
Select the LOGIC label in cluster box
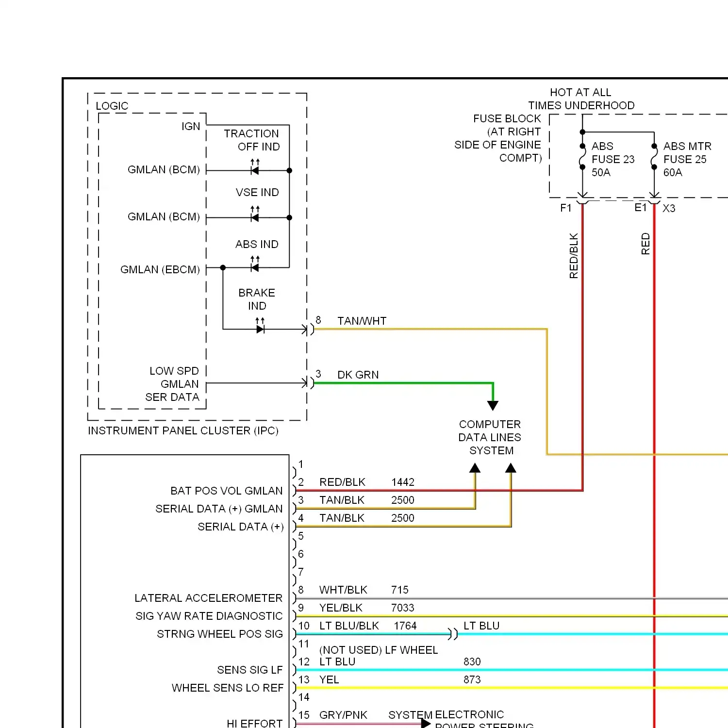pyautogui.click(x=112, y=106)
